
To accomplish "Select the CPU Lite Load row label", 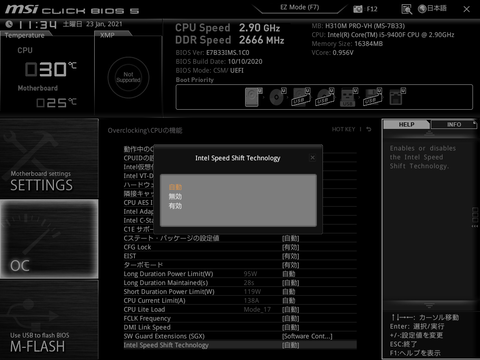I will coord(144,309).
